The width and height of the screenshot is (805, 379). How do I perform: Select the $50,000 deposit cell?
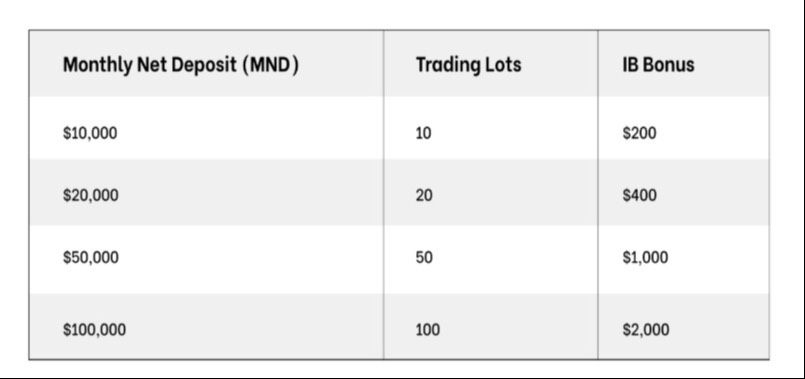(x=90, y=257)
